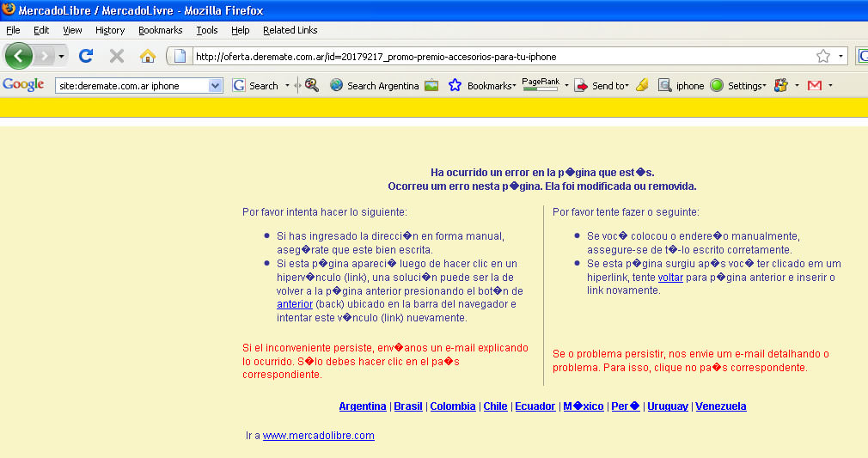Follow the 'anterior' link

[295, 304]
